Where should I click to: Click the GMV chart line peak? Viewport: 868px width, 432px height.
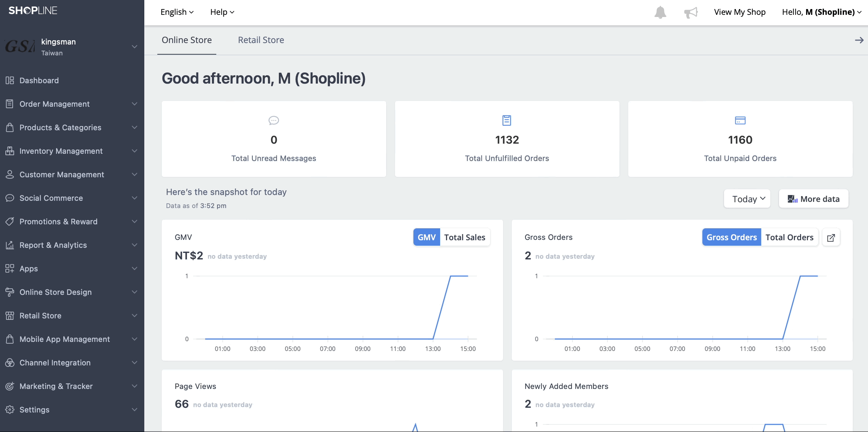click(x=459, y=276)
